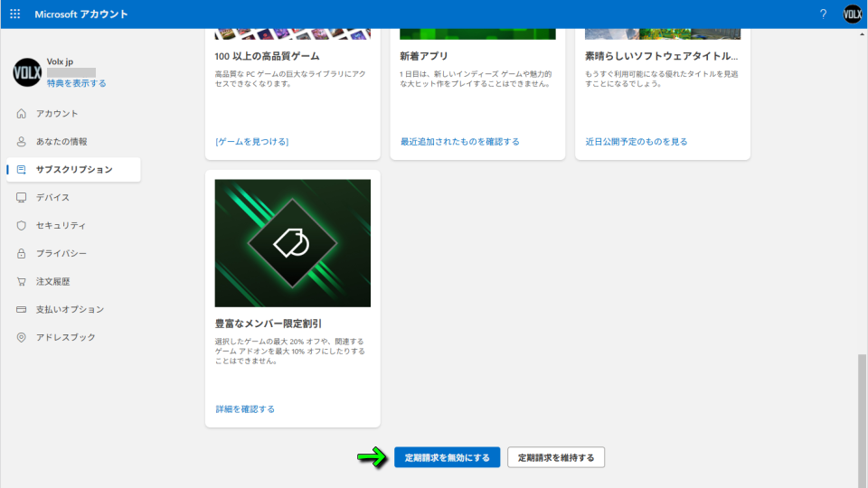Click the cart icon beside 注文履歴
868x488 pixels.
[x=21, y=282]
